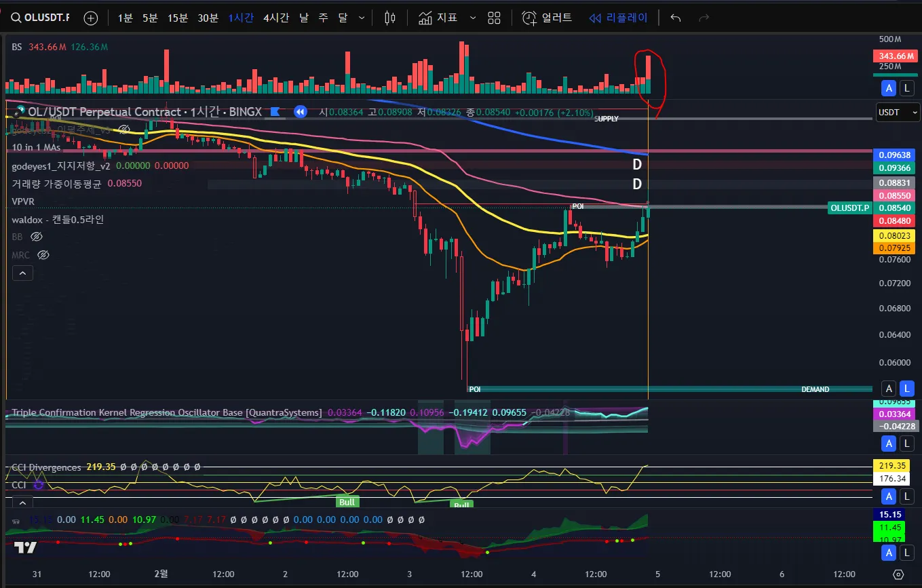
Task: Select the 거래량 가중이동평균 legend
Action: (57, 183)
